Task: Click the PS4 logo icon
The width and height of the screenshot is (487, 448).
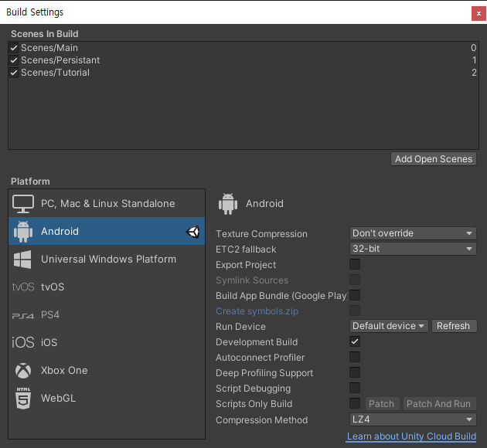Action: coord(23,316)
